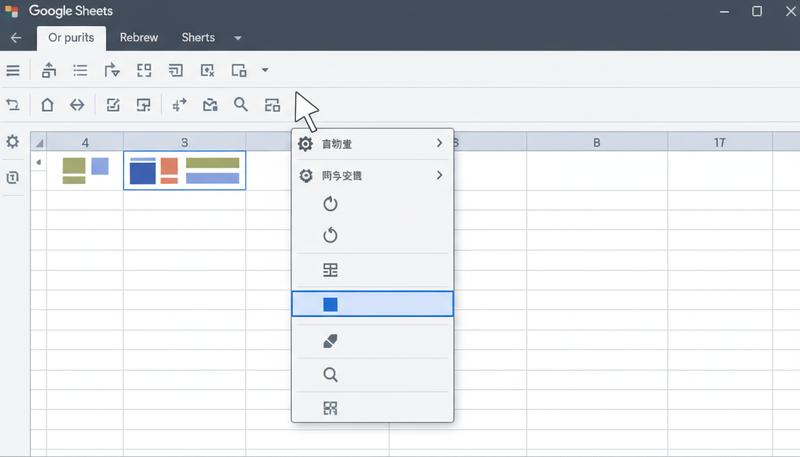Open the second gear entry in the context menu
Viewport: 800px width, 457px height.
pos(372,175)
